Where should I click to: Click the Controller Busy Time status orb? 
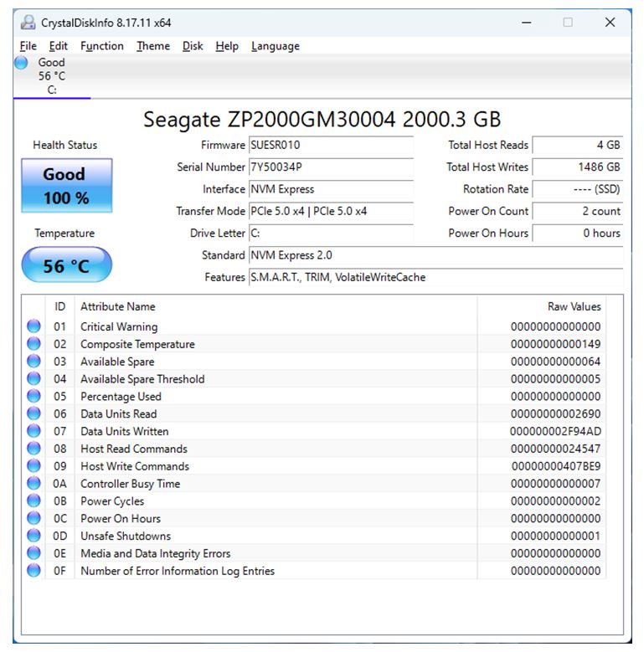(x=33, y=483)
